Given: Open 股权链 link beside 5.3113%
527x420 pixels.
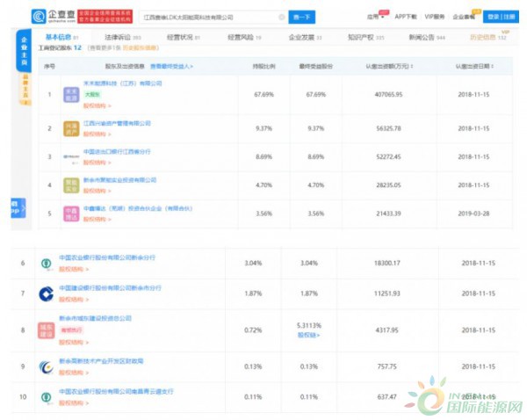Looking at the screenshot, I should (308, 335).
